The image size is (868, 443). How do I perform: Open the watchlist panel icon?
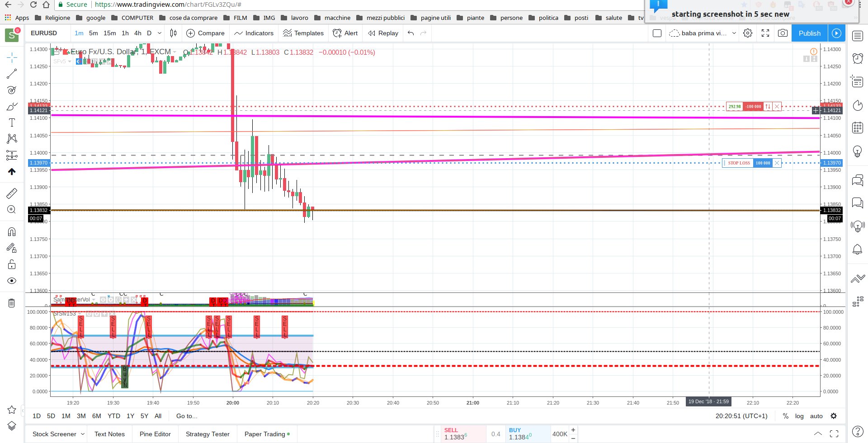pos(858,36)
